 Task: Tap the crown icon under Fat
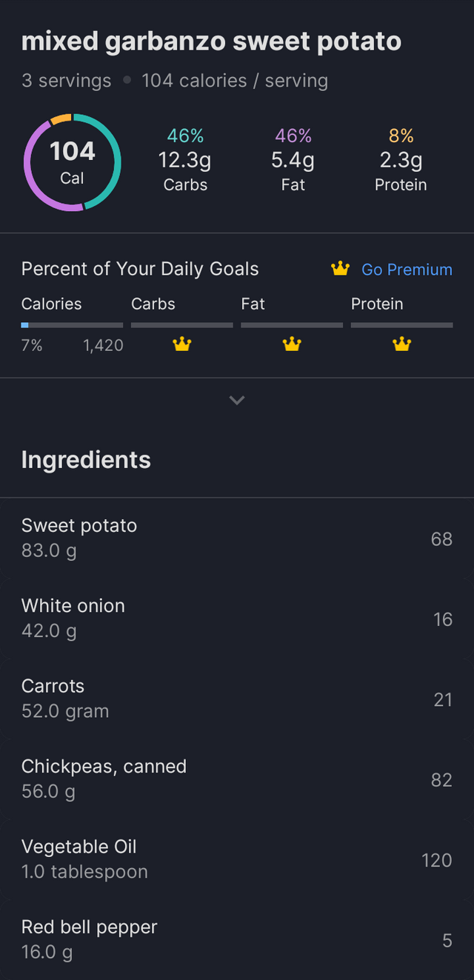pyautogui.click(x=292, y=344)
